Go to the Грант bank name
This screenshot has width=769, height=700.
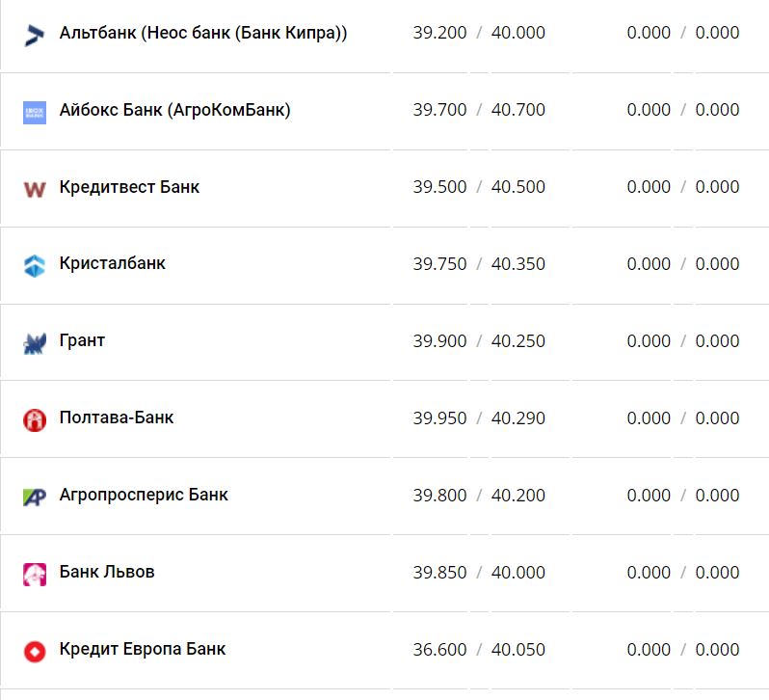(82, 340)
